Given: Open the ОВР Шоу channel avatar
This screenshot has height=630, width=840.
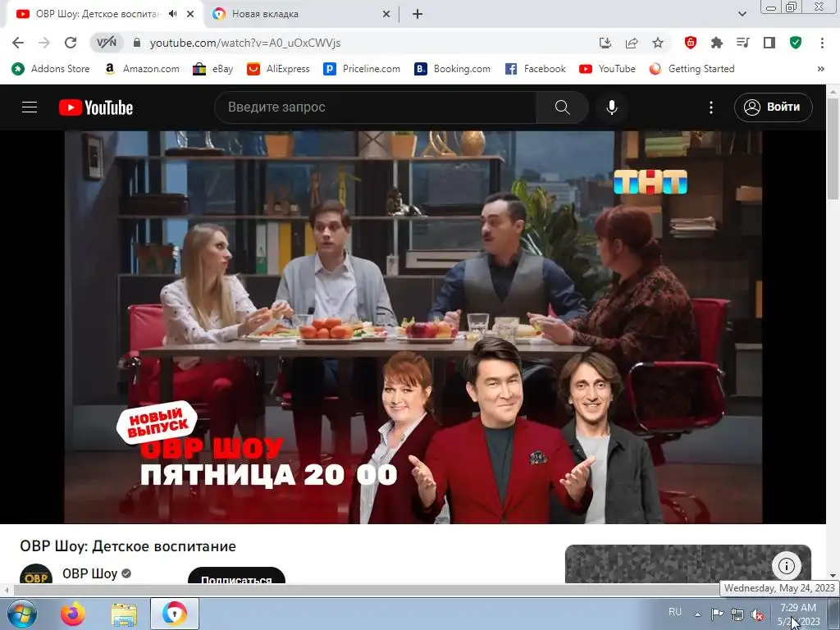Looking at the screenshot, I should click(x=36, y=573).
